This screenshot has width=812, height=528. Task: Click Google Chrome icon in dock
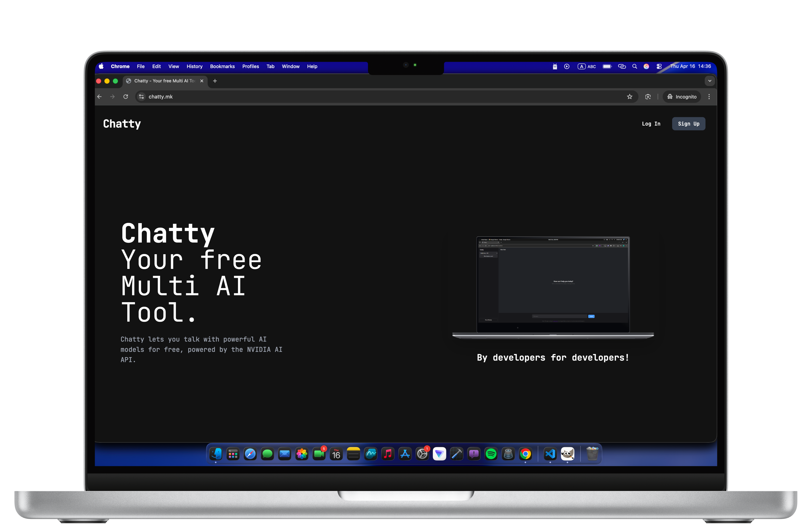[525, 454]
